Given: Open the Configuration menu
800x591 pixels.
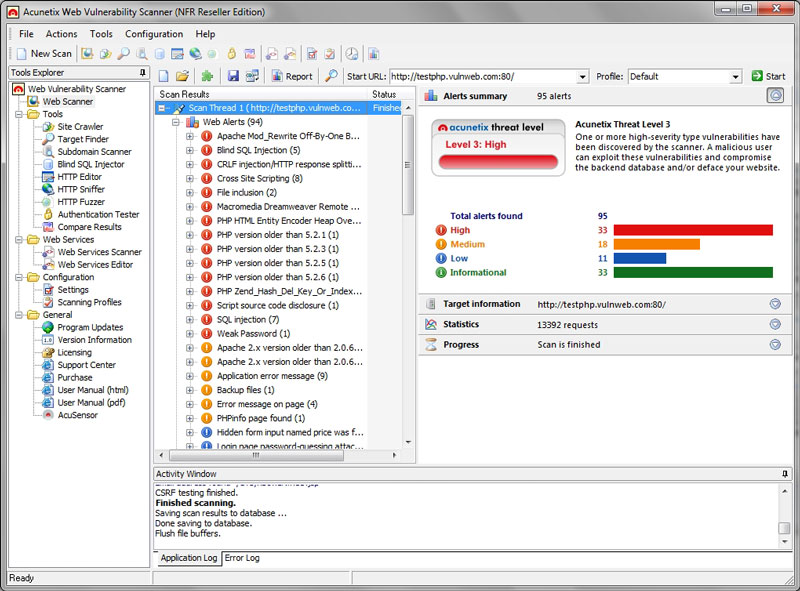Looking at the screenshot, I should click(x=153, y=34).
